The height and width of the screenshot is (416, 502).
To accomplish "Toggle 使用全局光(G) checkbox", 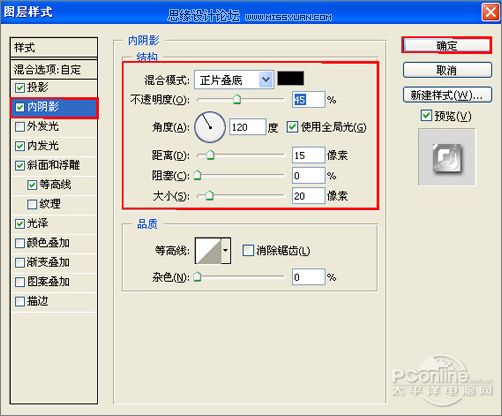I will point(292,127).
